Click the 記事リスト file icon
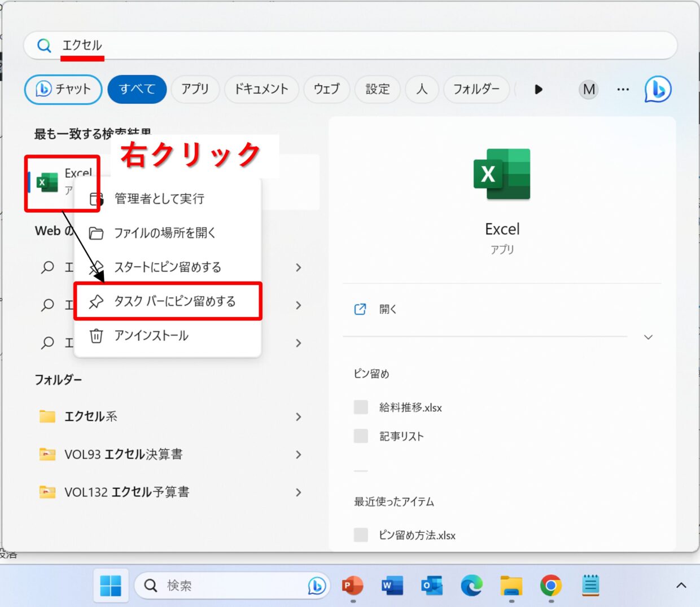Image resolution: width=700 pixels, height=607 pixels. coord(361,436)
